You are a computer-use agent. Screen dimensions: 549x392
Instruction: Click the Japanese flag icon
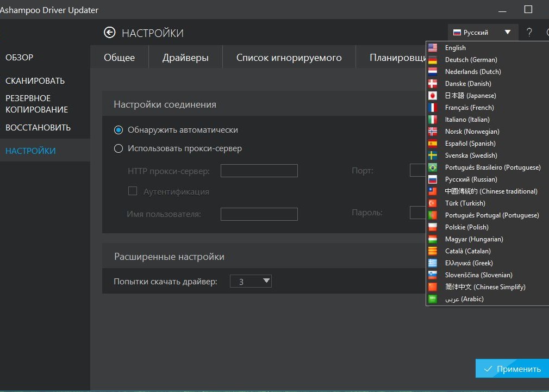pos(433,95)
